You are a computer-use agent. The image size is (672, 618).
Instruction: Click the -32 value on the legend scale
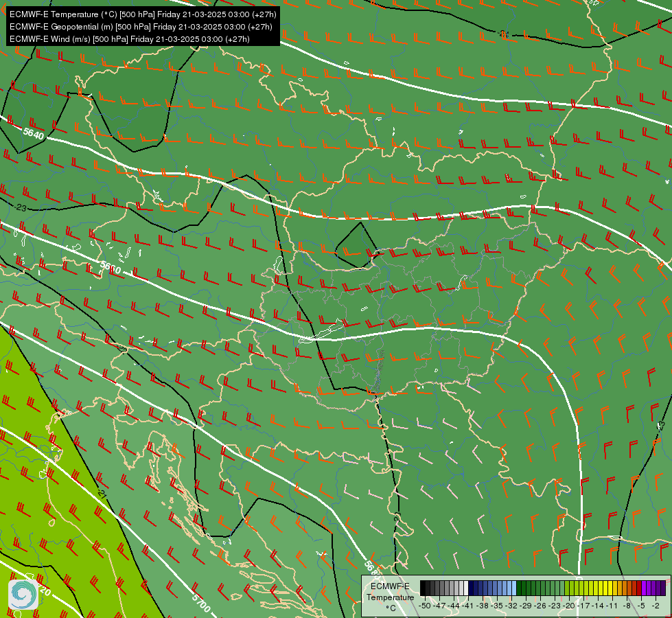[x=511, y=606]
